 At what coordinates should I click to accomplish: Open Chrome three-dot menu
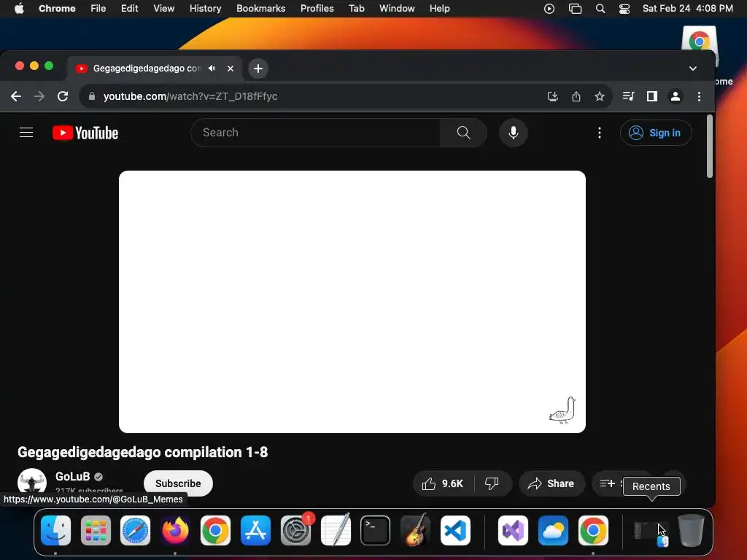click(x=699, y=96)
